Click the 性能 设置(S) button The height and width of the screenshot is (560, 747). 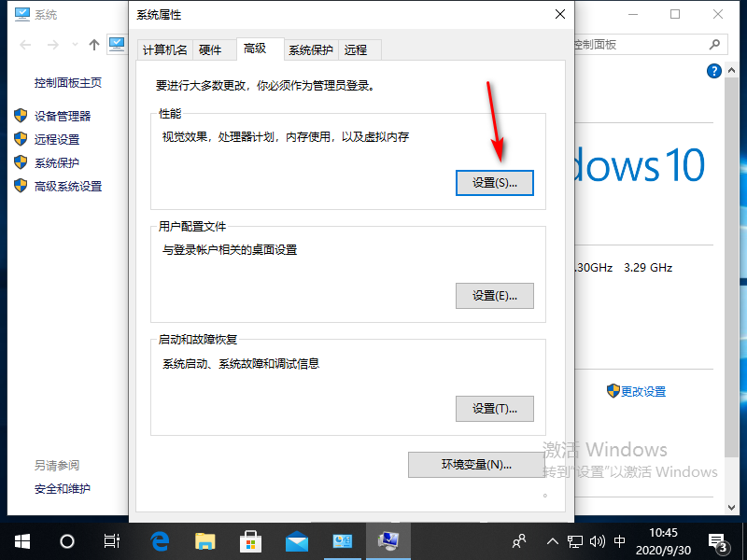(495, 183)
